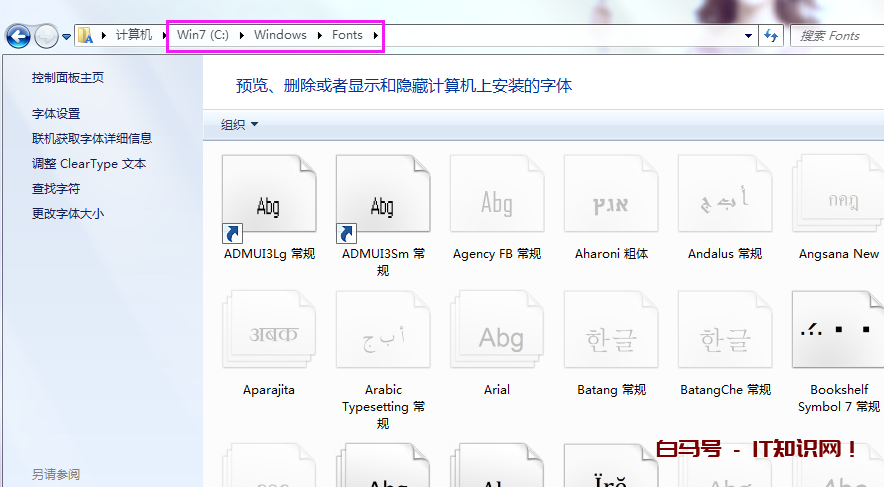This screenshot has width=884, height=487.
Task: Click the refresh button beside address bar
Action: tap(771, 36)
